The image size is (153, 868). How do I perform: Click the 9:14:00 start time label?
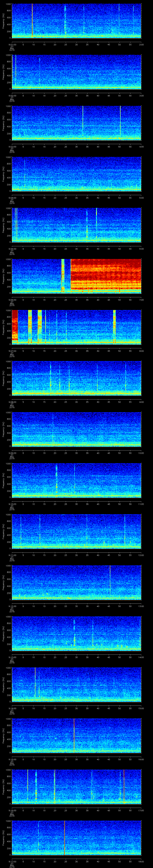pos(12,709)
